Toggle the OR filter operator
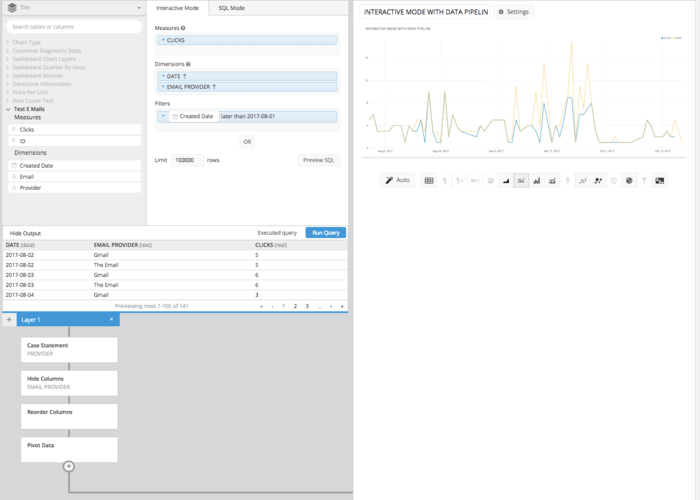Screen dimensions: 700x500 pyautogui.click(x=247, y=141)
